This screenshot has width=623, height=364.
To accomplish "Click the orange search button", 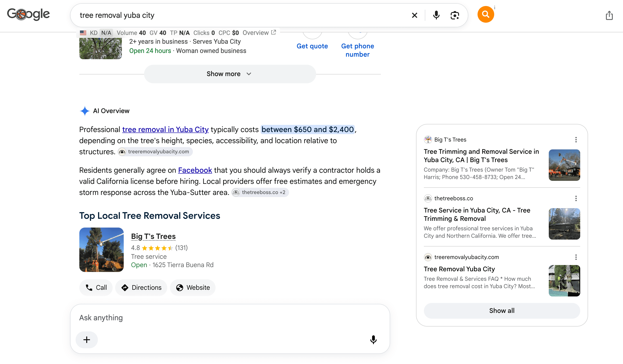I will click(486, 14).
